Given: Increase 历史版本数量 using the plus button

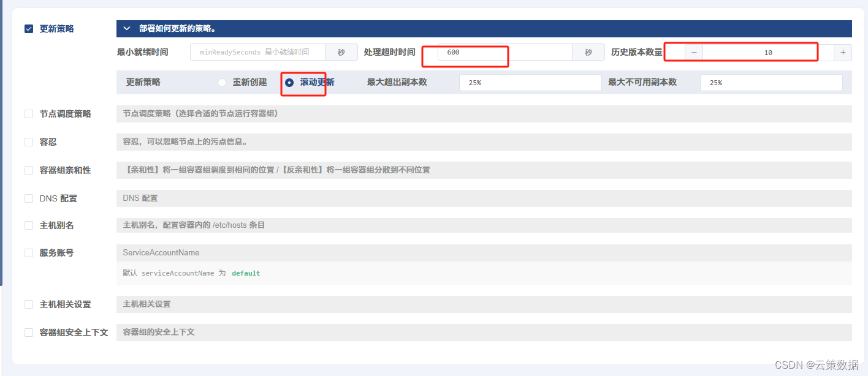Looking at the screenshot, I should (843, 52).
